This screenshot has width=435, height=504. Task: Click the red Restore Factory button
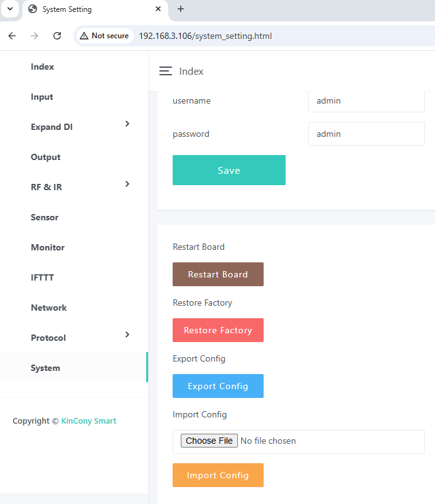[218, 330]
